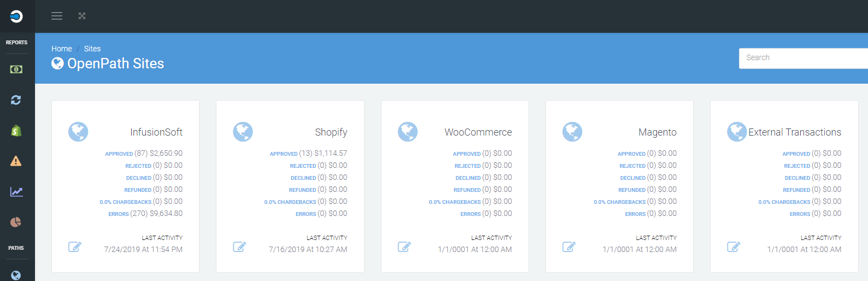Click Shopify REFUNDED label

point(303,190)
